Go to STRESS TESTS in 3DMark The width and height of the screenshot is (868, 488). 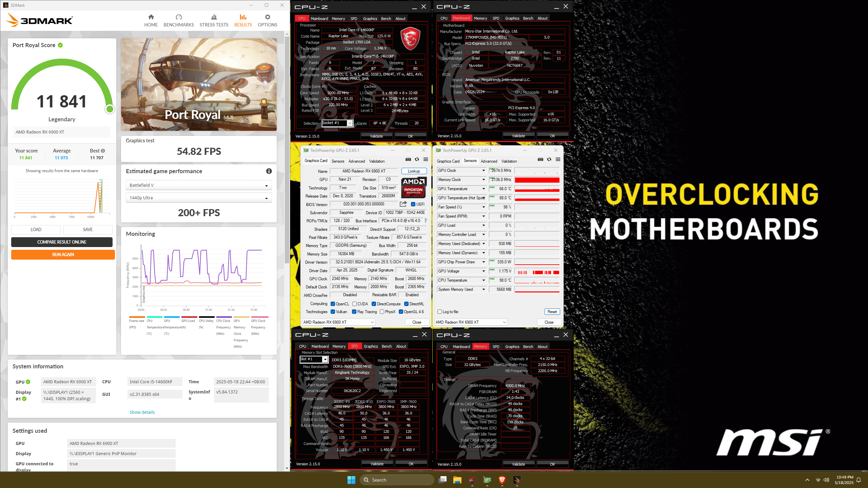[214, 21]
